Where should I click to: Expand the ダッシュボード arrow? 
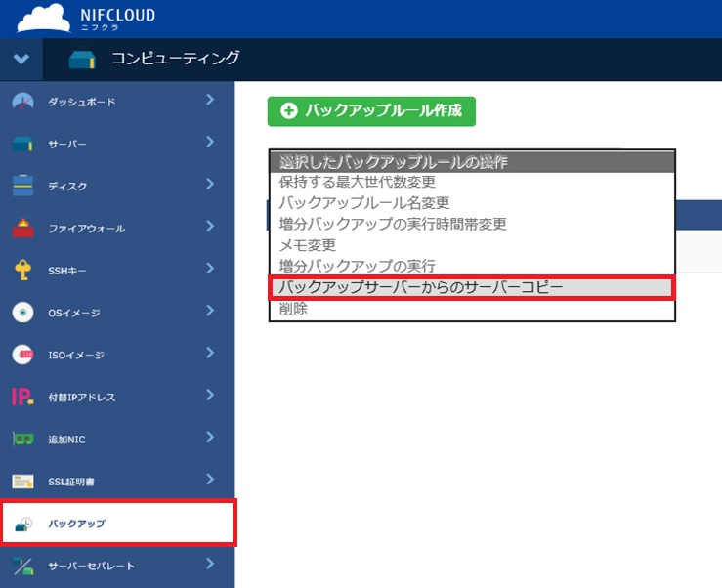tap(210, 100)
